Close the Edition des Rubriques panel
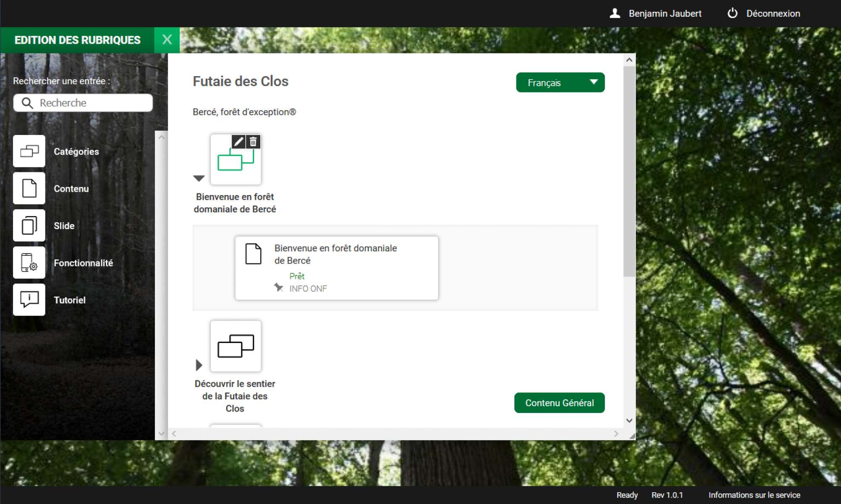Screen dimensions: 841x504 pyautogui.click(x=167, y=40)
